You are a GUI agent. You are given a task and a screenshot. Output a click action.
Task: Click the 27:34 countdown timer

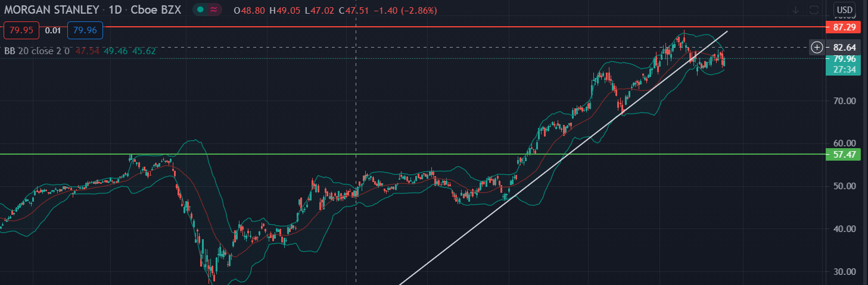pos(844,70)
